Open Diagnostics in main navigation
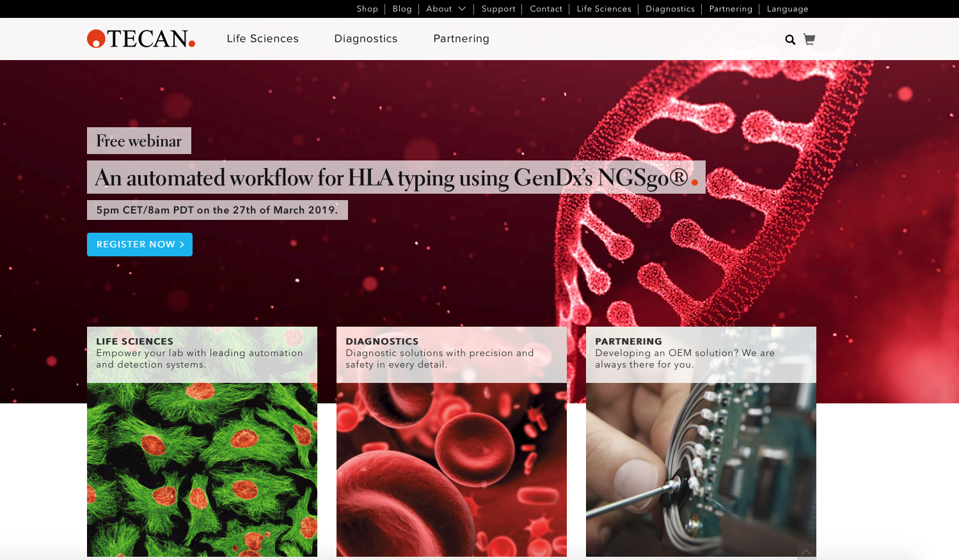 pyautogui.click(x=365, y=39)
